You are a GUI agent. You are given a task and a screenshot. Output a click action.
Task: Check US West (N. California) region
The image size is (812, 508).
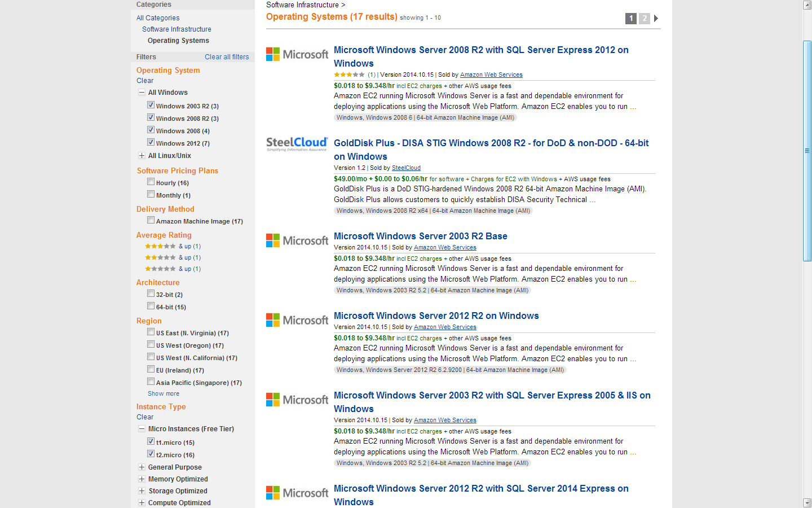click(x=151, y=357)
